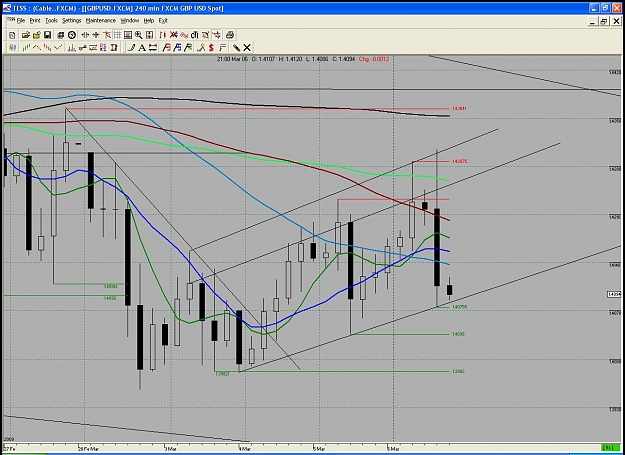Screen dimensions: 625x455
Task: Click the first open-folder toolbar icon
Action: click(26, 35)
